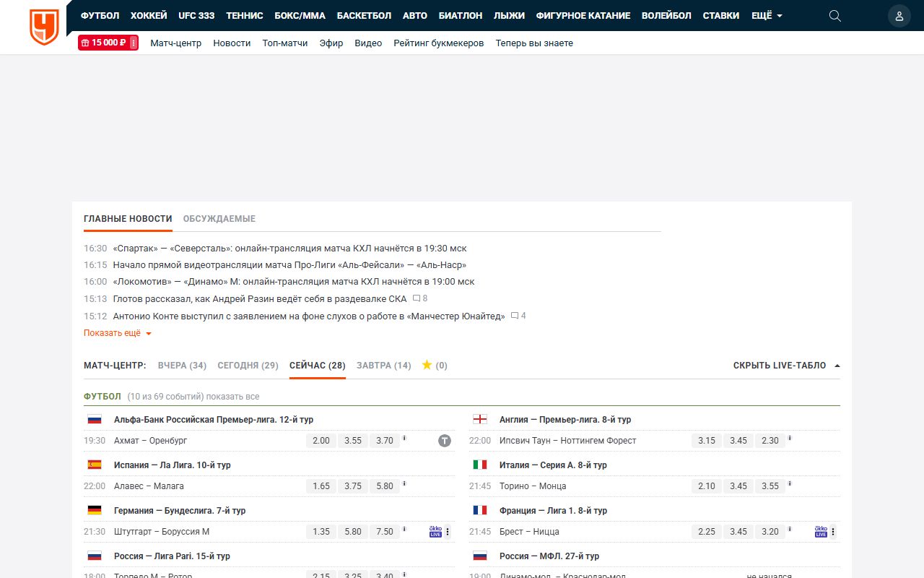Click the 3.15 odds for Ипсвич Таун
The height and width of the screenshot is (578, 924).
pyautogui.click(x=707, y=440)
